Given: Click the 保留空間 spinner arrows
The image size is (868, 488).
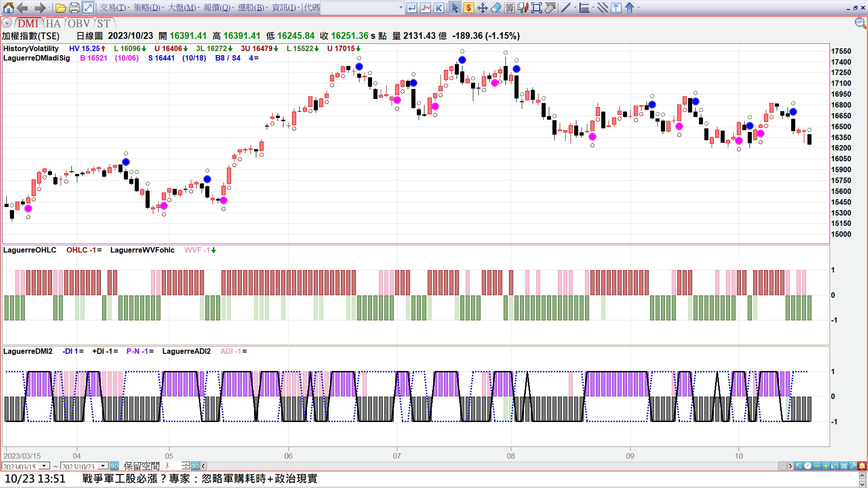Looking at the screenshot, I should 185,466.
